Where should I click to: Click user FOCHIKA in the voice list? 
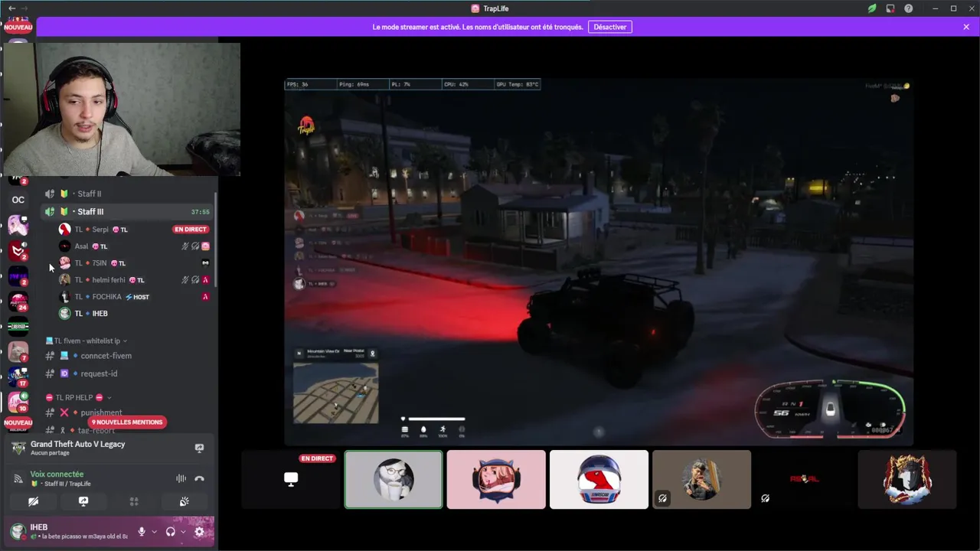[106, 297]
